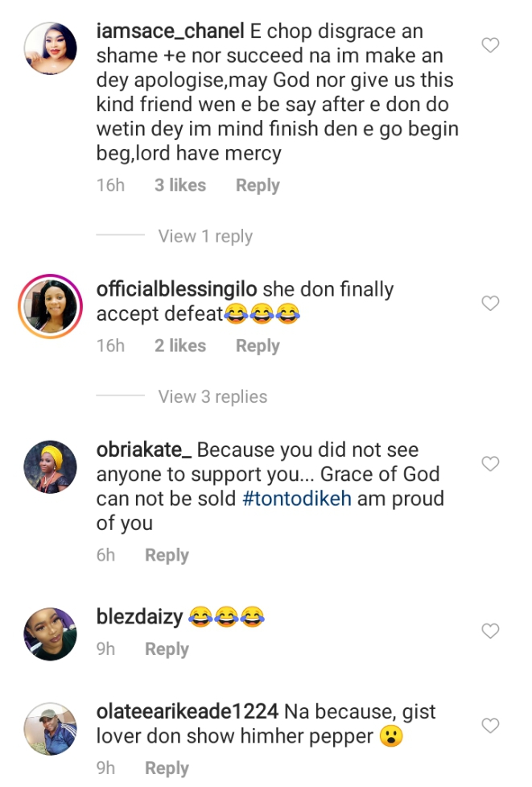This screenshot has width=532, height=787.
Task: Like obriakate_'s comment using heart icon
Action: point(490,464)
